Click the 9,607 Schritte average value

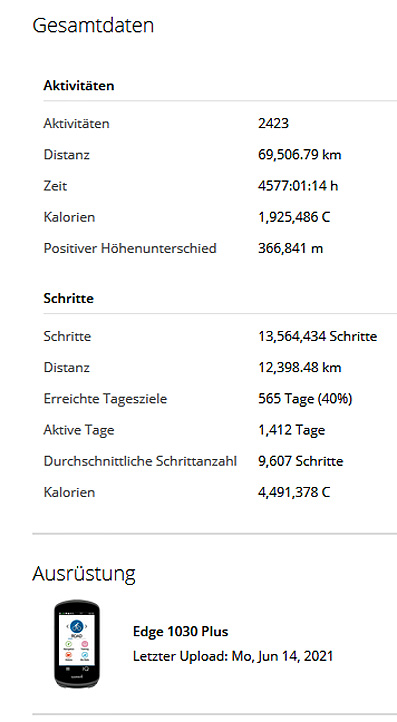point(301,461)
